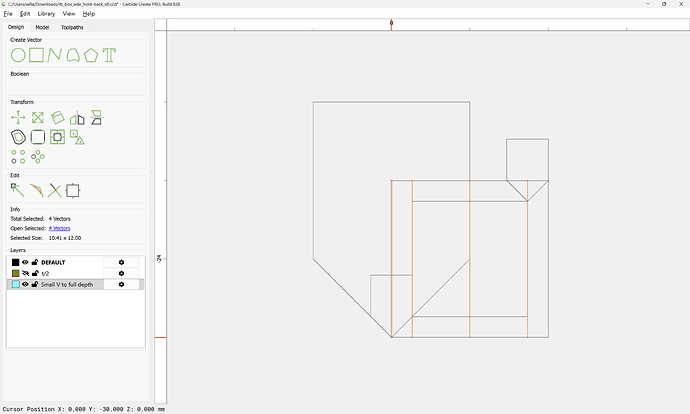The width and height of the screenshot is (690, 414).
Task: Click the Linear Array icon
Action: (x=18, y=156)
